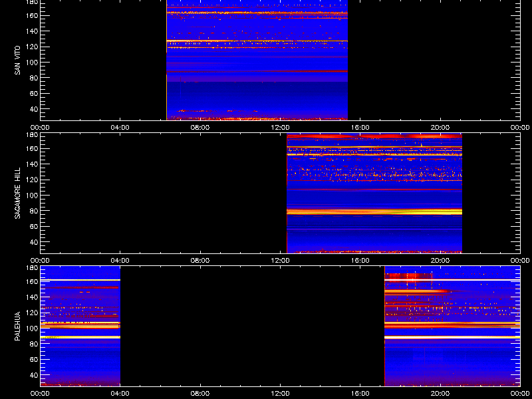Choose the 60 tick label on Palehua axis
This screenshot has width=532, height=399.
click(x=35, y=360)
